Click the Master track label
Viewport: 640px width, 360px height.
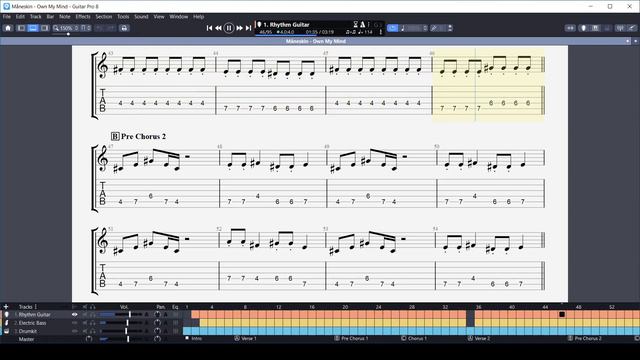pyautogui.click(x=26, y=339)
